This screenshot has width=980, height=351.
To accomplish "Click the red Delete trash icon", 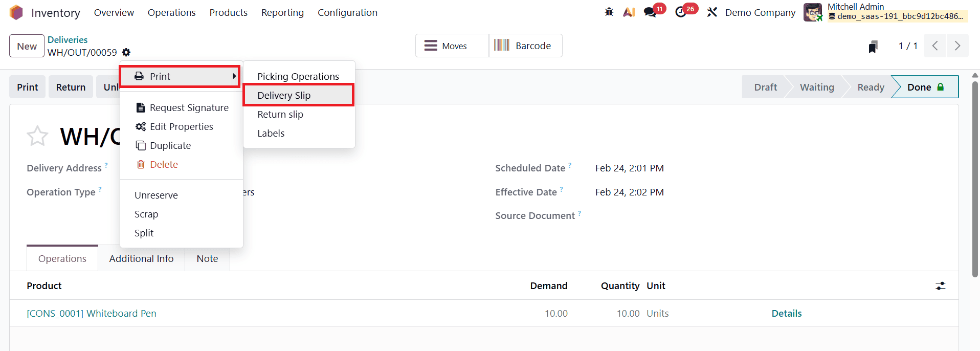I will point(141,164).
